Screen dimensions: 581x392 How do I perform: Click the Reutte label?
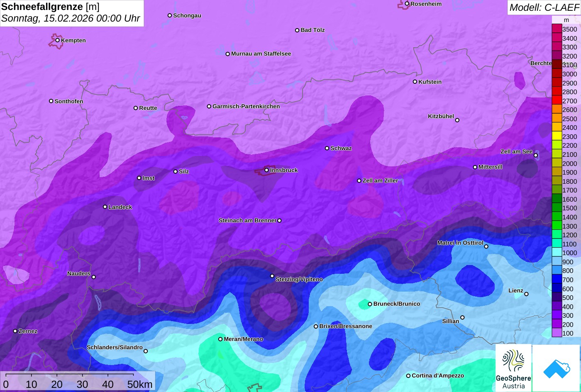148,108
